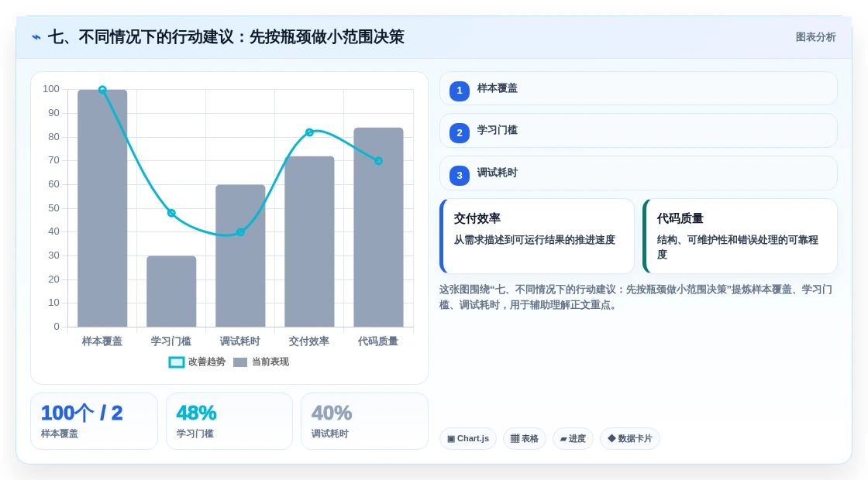The width and height of the screenshot is (868, 480).
Task: Click the 当前表现 legend label
Action: pos(270,362)
